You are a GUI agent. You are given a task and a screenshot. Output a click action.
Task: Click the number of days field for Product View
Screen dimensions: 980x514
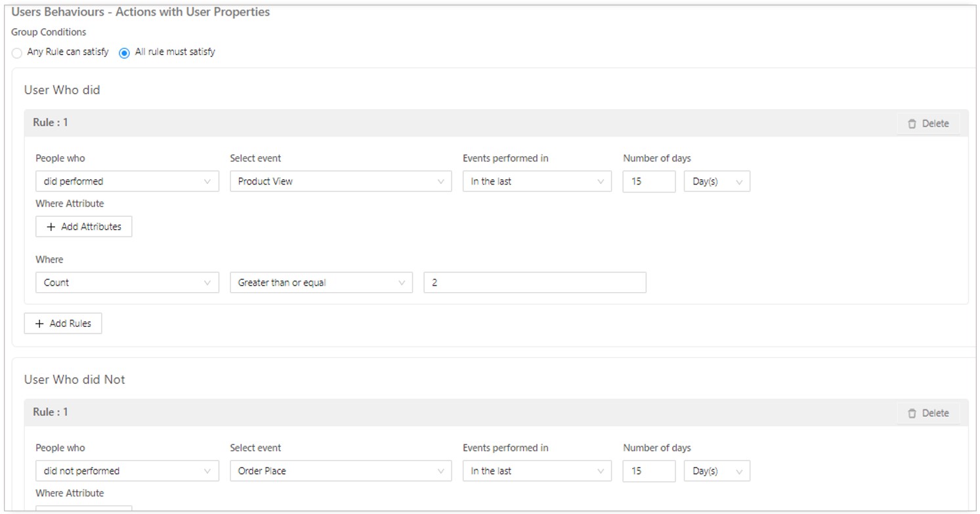pyautogui.click(x=649, y=181)
